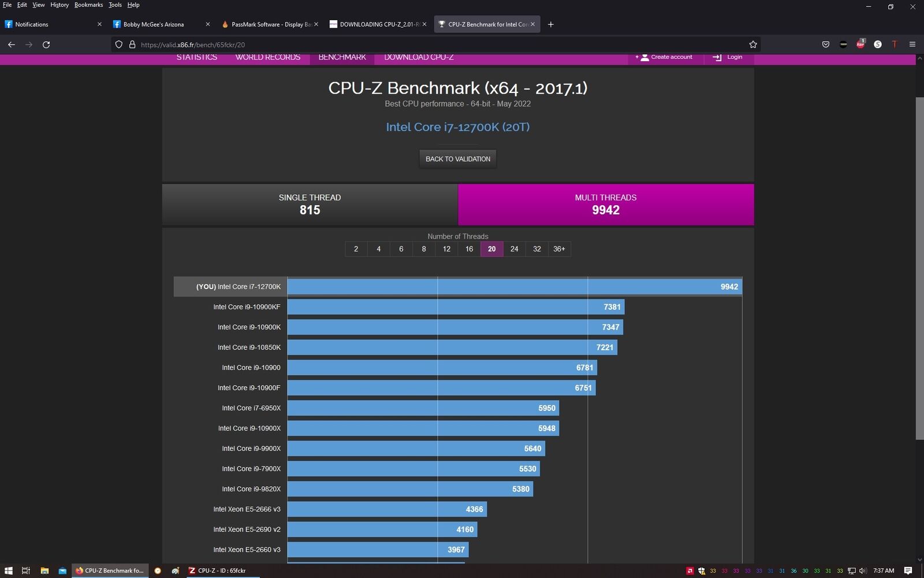The image size is (924, 578).
Task: Close the PassMark Software tab
Action: coord(316,24)
